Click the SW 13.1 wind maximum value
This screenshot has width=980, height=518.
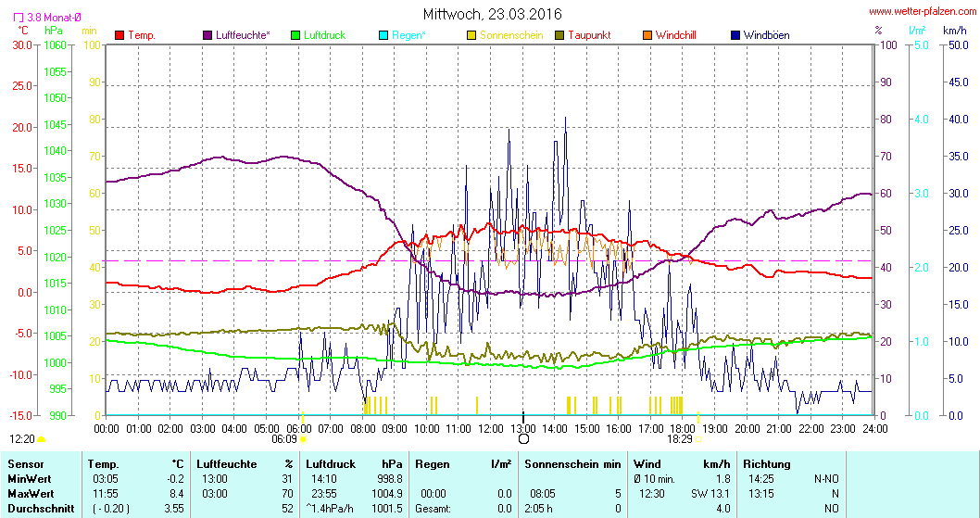click(710, 494)
